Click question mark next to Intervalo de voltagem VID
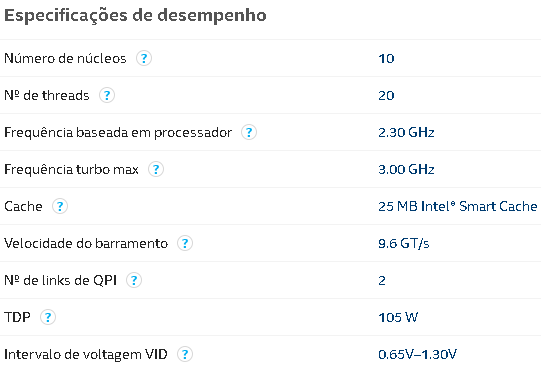 [x=185, y=354]
